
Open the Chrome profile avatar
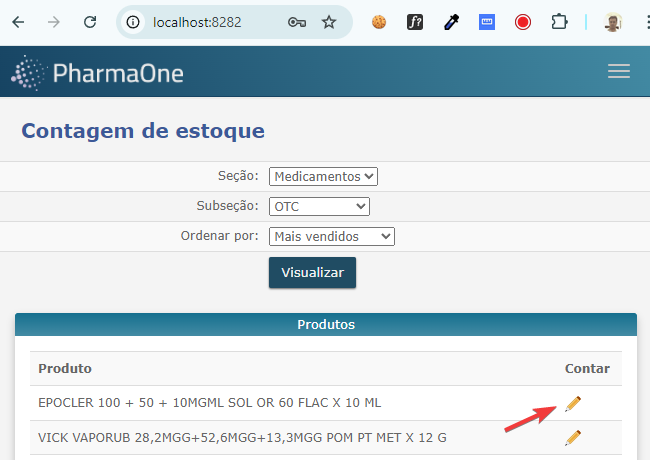point(613,22)
